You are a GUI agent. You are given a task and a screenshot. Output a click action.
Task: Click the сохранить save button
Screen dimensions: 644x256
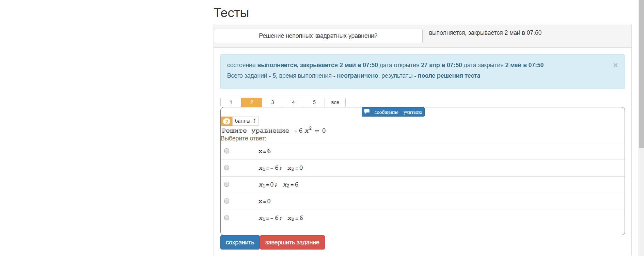(240, 242)
